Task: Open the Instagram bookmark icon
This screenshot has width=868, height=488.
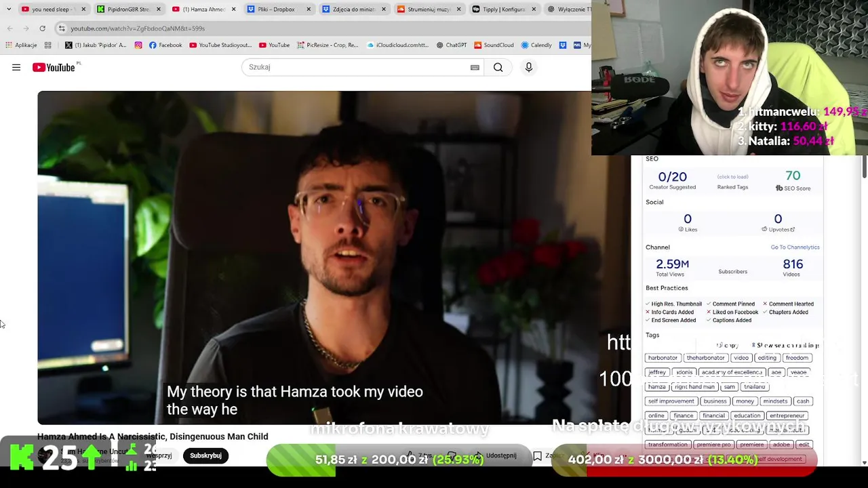Action: (138, 45)
